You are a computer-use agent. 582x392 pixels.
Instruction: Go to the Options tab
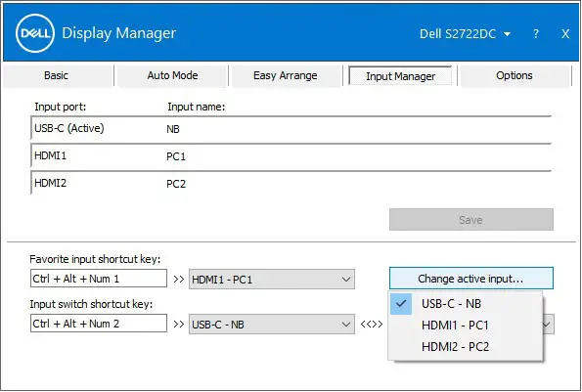tap(515, 75)
